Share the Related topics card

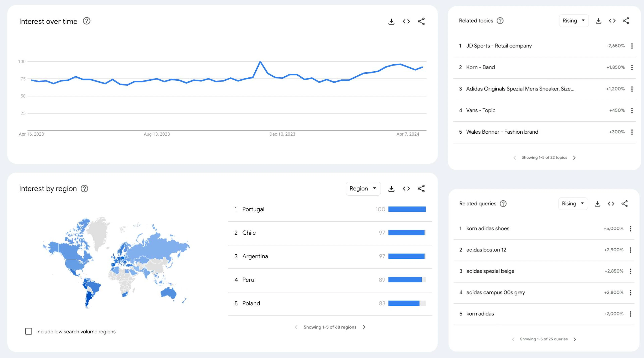tap(626, 21)
